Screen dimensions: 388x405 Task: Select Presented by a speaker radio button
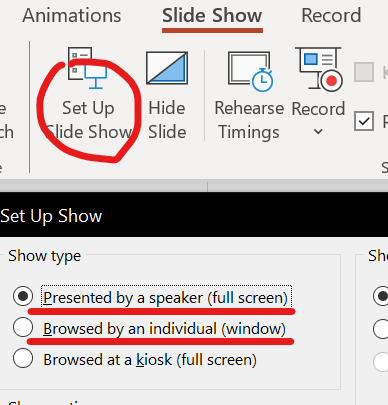tap(23, 296)
